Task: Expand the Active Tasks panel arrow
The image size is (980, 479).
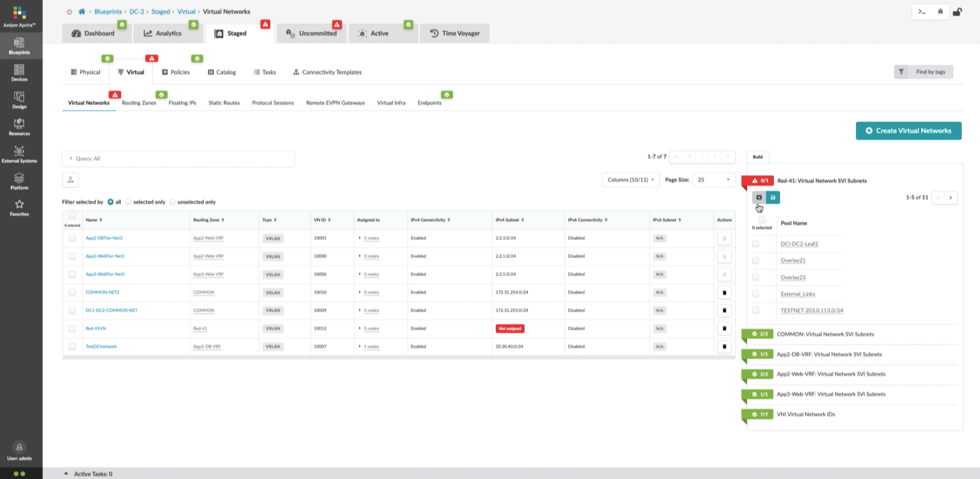Action: point(66,473)
